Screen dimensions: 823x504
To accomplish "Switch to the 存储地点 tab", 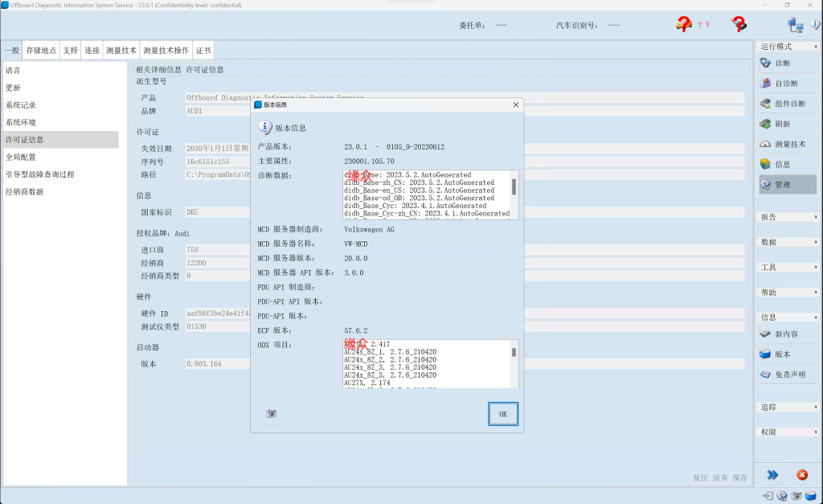I will click(41, 50).
